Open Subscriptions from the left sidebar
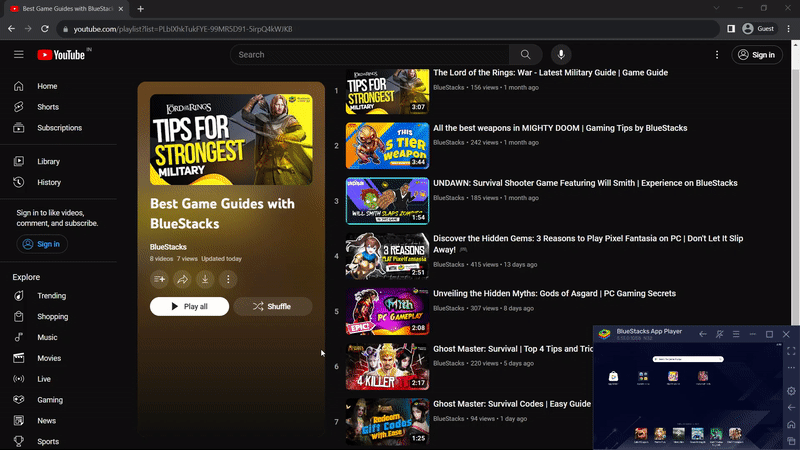Image resolution: width=800 pixels, height=450 pixels. click(x=59, y=128)
